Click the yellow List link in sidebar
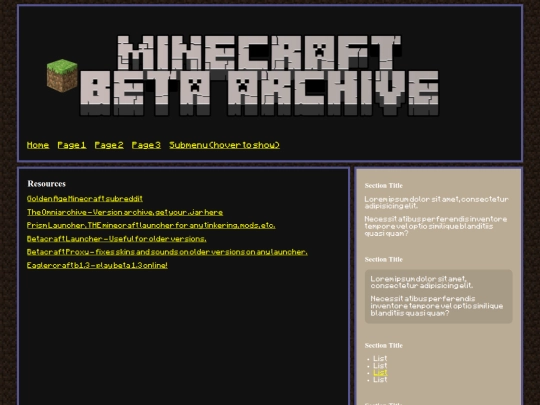 (x=380, y=373)
